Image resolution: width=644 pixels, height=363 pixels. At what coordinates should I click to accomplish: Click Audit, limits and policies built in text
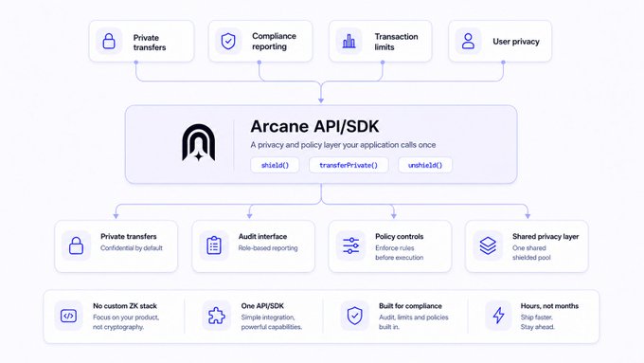(x=414, y=322)
